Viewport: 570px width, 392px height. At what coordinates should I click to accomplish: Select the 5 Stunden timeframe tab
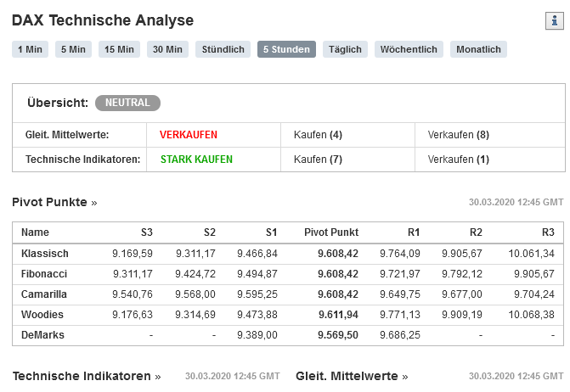tap(286, 49)
